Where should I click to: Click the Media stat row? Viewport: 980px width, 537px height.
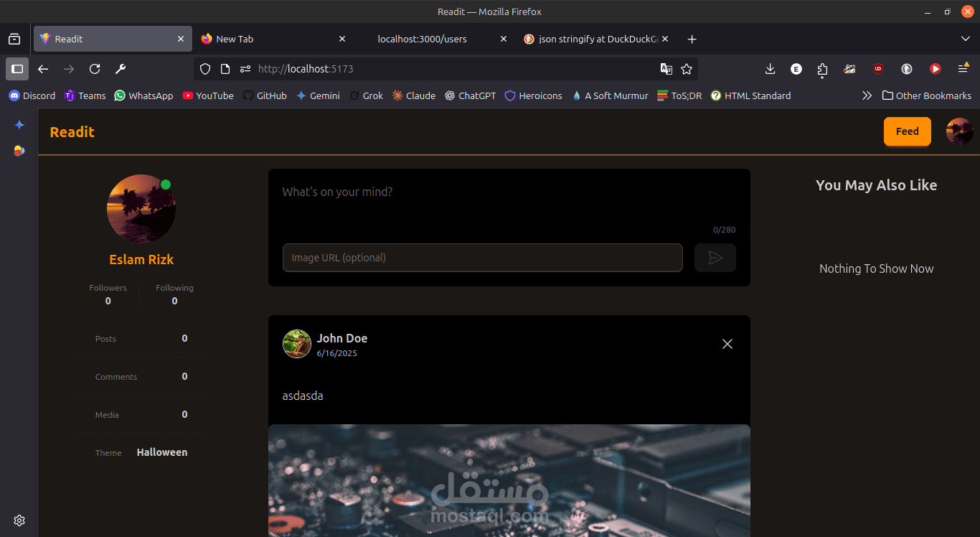point(141,415)
